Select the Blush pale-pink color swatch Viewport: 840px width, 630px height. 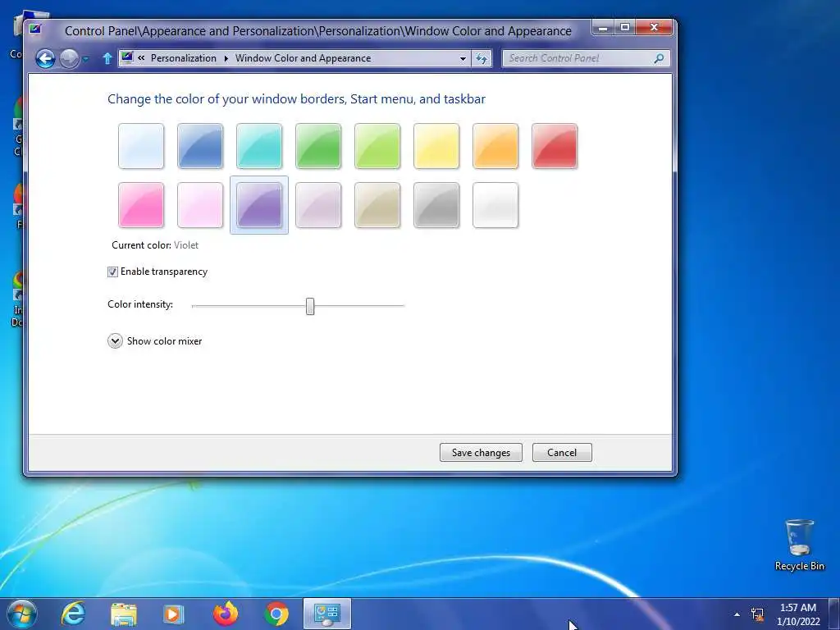[x=200, y=204]
